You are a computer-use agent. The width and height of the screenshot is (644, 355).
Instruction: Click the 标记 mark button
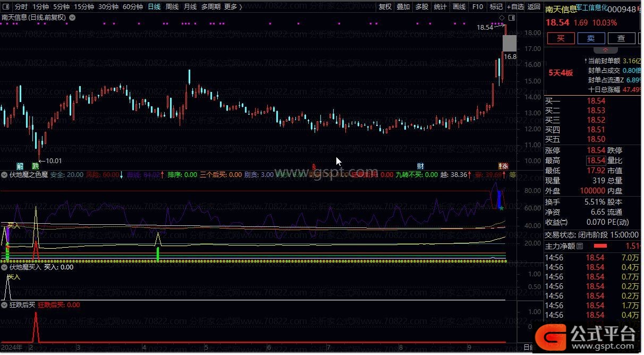[x=496, y=7]
